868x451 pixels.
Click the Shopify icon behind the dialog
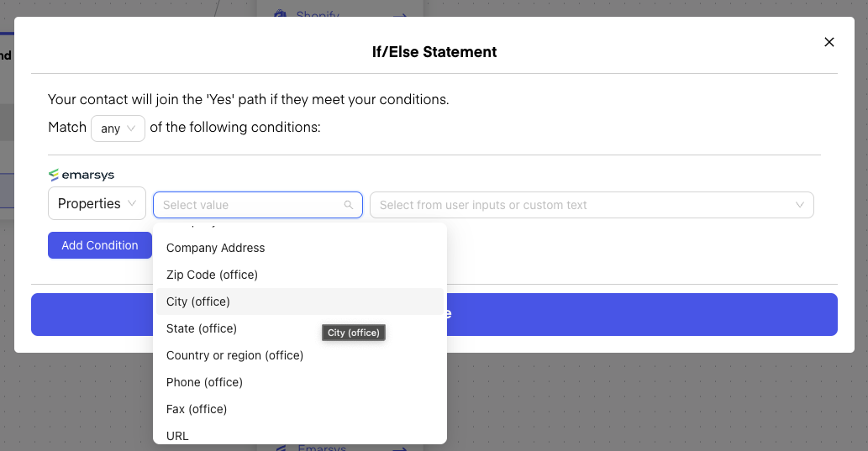(282, 14)
